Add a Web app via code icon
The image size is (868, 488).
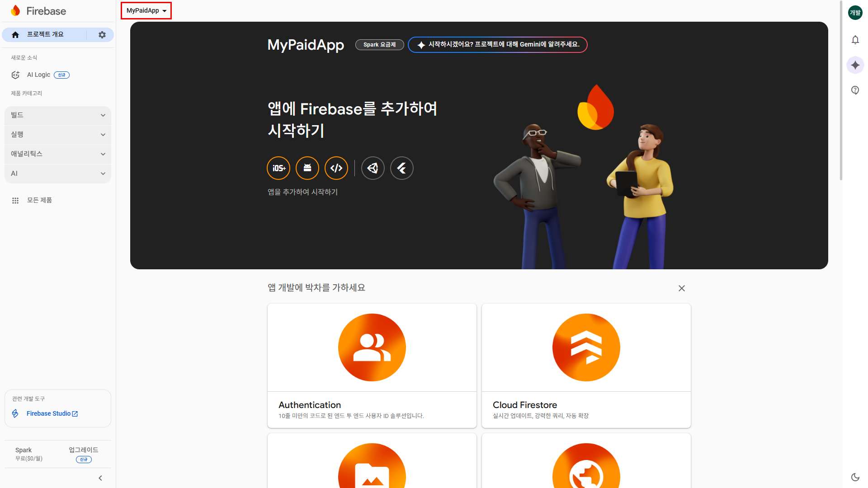pos(336,168)
